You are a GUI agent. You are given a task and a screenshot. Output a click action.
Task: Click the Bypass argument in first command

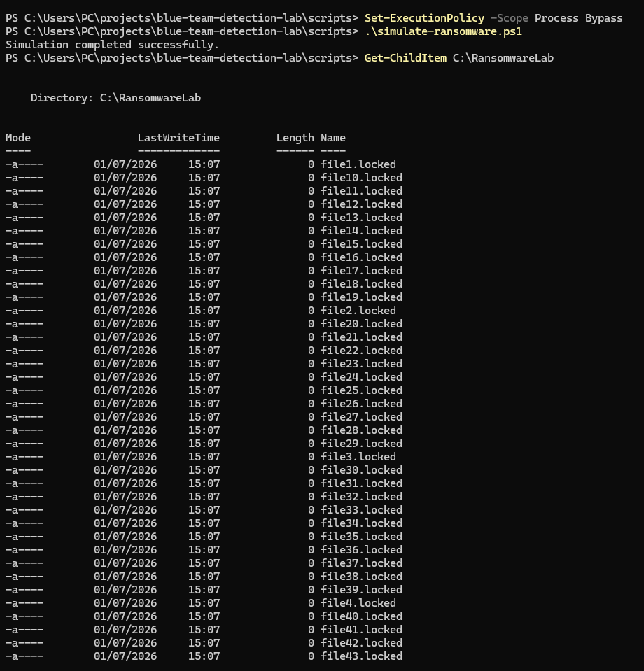tap(604, 19)
